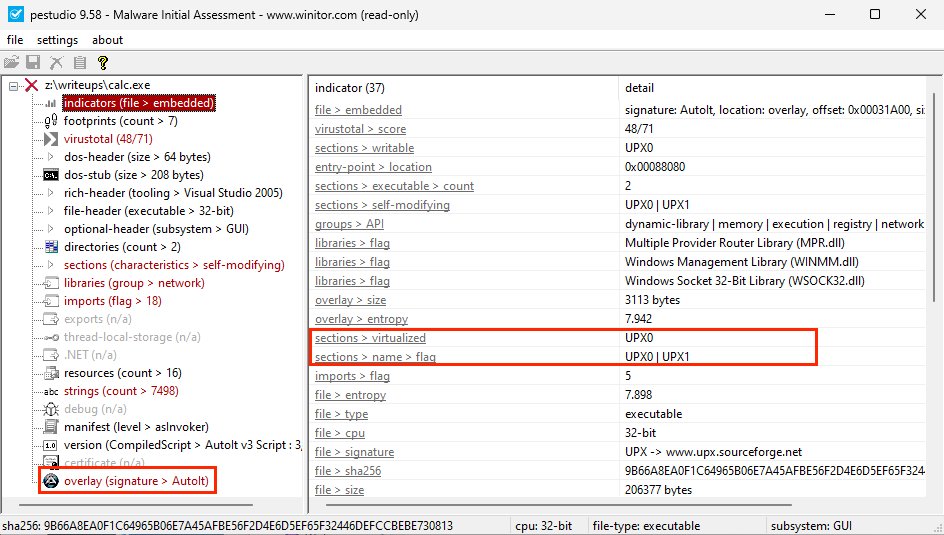Select resources (count > 16) tree item
This screenshot has height=535, width=944.
123,373
